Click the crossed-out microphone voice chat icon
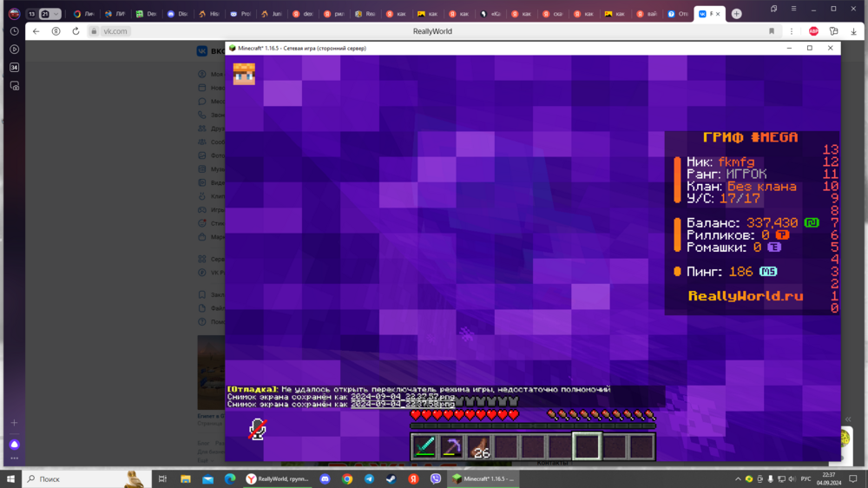868x488 pixels. tap(258, 429)
